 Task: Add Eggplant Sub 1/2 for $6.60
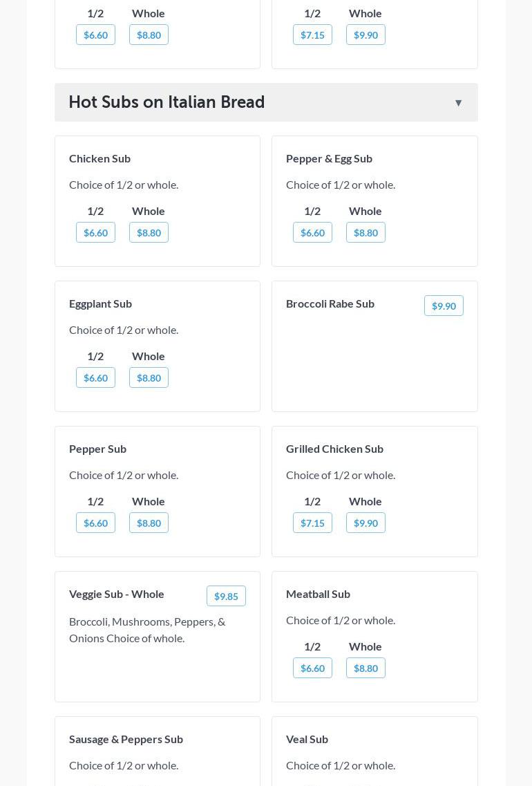pos(95,378)
